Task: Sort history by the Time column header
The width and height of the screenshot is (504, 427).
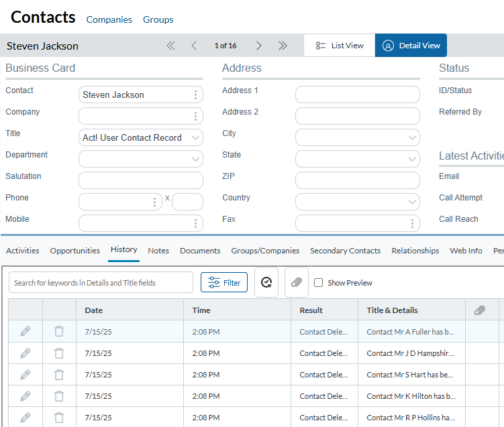Action: coord(237,310)
